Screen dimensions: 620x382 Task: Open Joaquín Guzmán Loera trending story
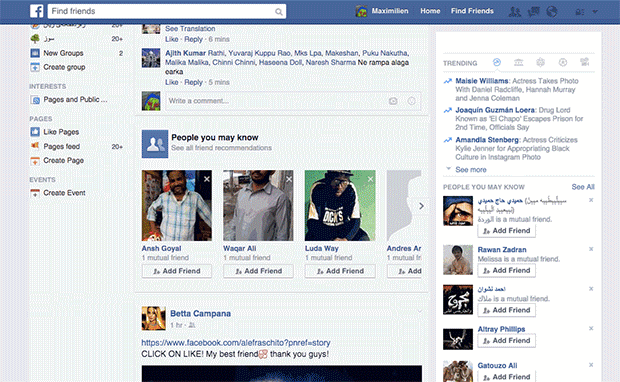pos(495,110)
